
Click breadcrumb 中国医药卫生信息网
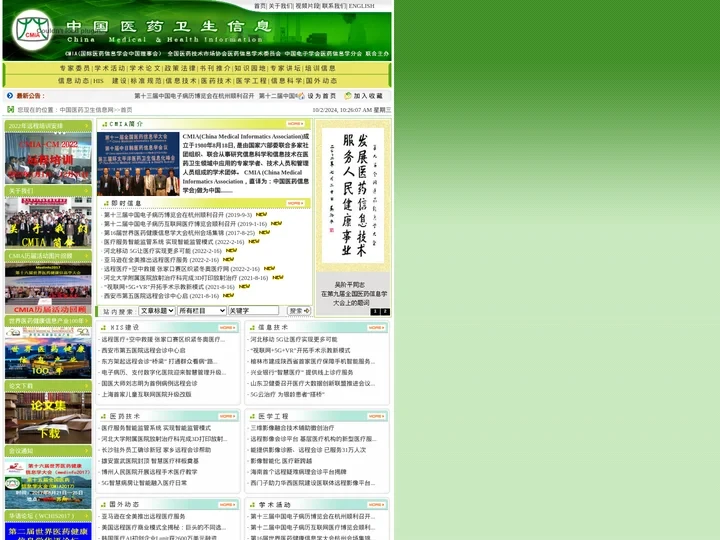click(86, 110)
